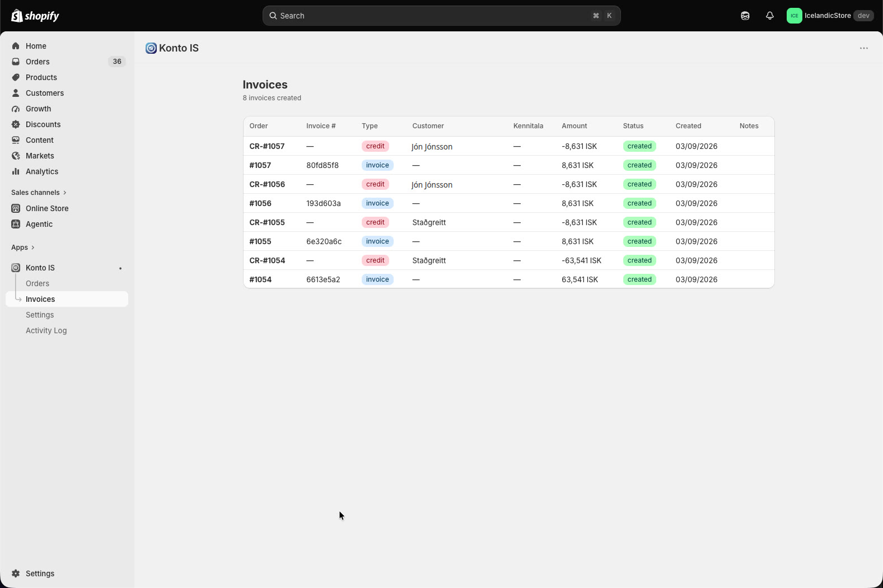Click the Markets globe icon
Screen dimensions: 883x588
[16, 156]
